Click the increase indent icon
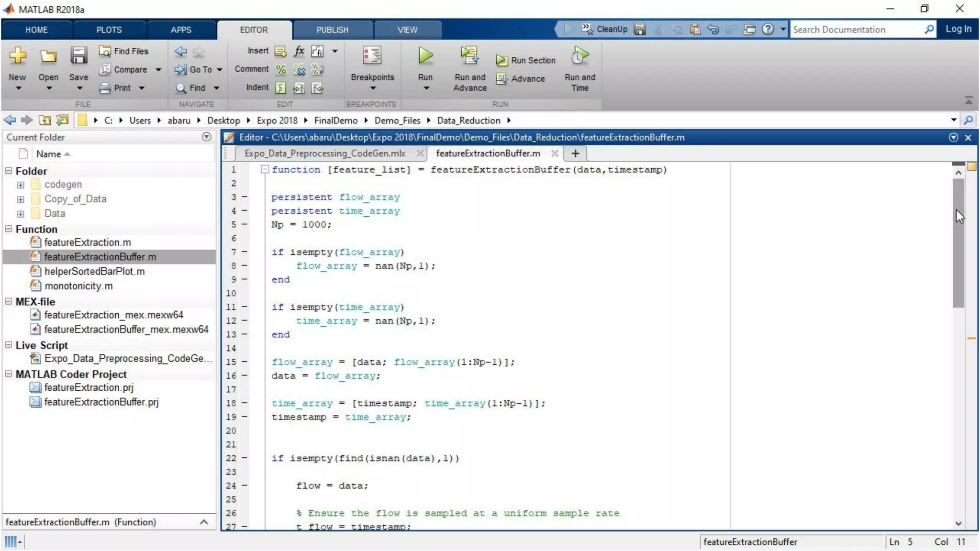 [x=299, y=88]
